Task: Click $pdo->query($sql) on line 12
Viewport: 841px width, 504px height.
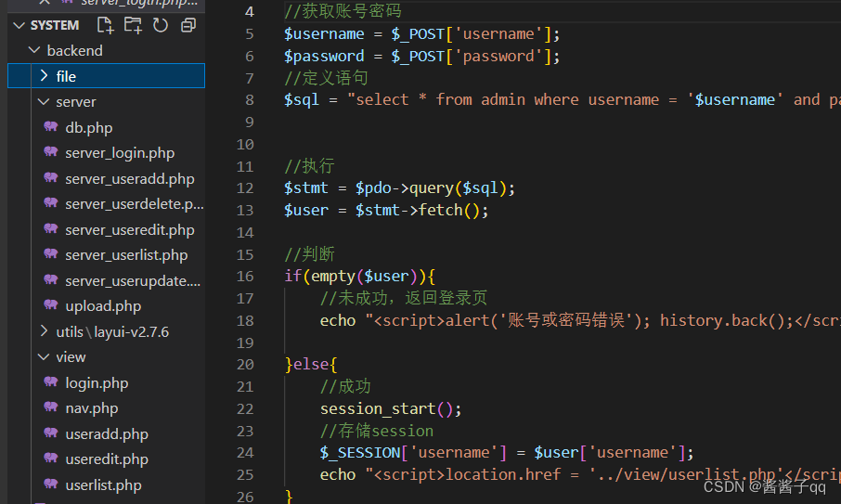Action: tap(431, 188)
